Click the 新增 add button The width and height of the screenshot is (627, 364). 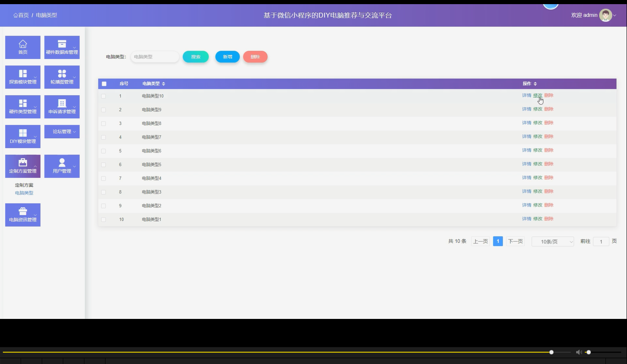point(227,57)
